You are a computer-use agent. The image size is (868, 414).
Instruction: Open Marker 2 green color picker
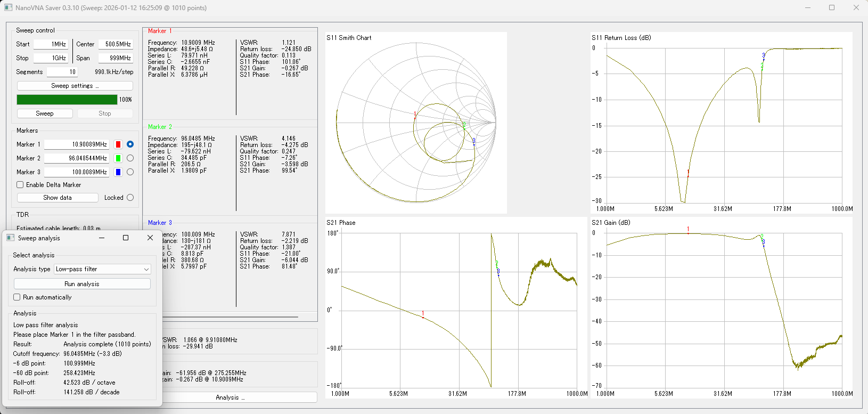tap(118, 158)
